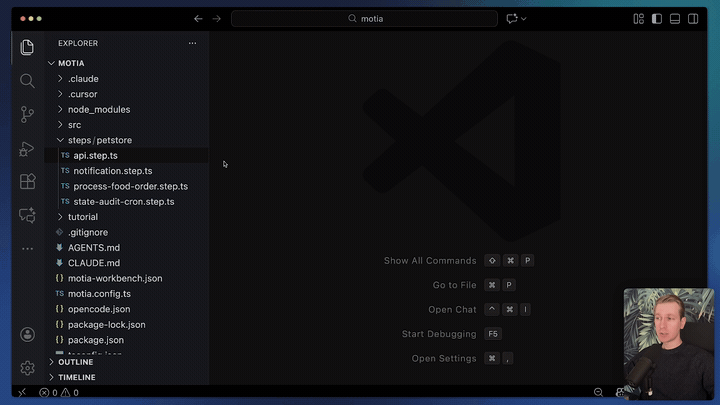Viewport: 720px width, 405px height.
Task: Toggle the secondary side bar layout button
Action: click(x=693, y=18)
